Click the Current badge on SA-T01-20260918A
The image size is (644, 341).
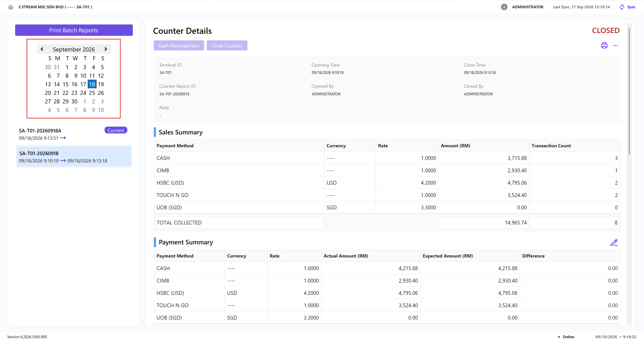(116, 130)
